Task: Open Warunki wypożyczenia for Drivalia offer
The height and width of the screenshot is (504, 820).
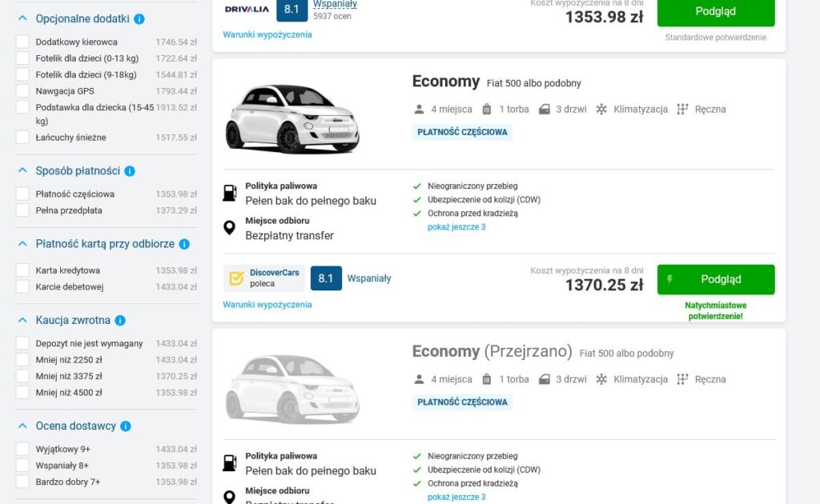Action: click(267, 34)
